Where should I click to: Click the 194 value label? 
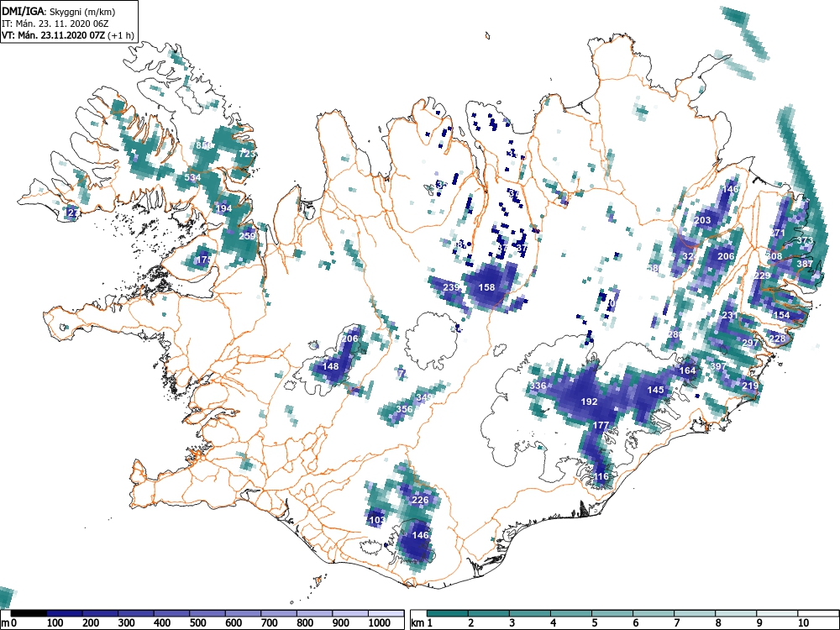(x=224, y=208)
